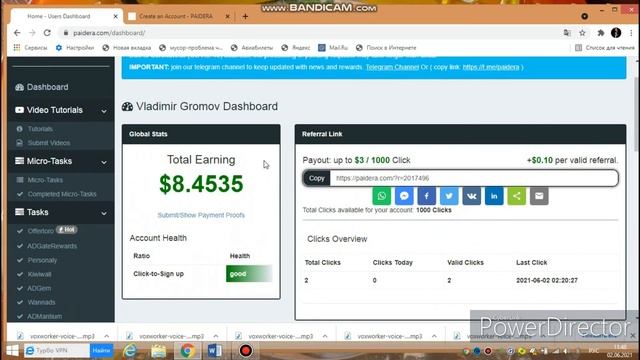
Task: Share referral link on Facebook
Action: pos(427,196)
